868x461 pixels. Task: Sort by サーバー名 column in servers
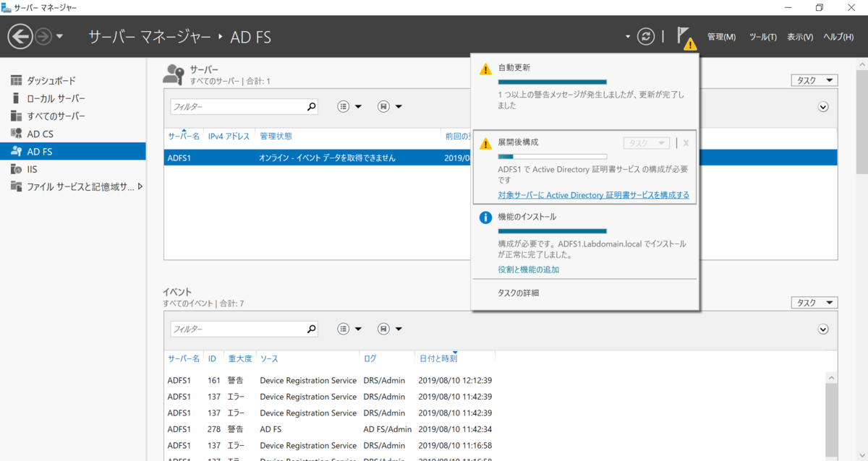(x=184, y=136)
